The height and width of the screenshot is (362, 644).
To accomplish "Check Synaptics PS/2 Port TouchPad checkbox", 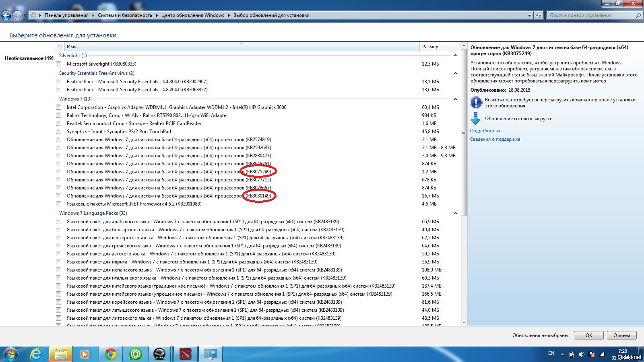I will (59, 132).
